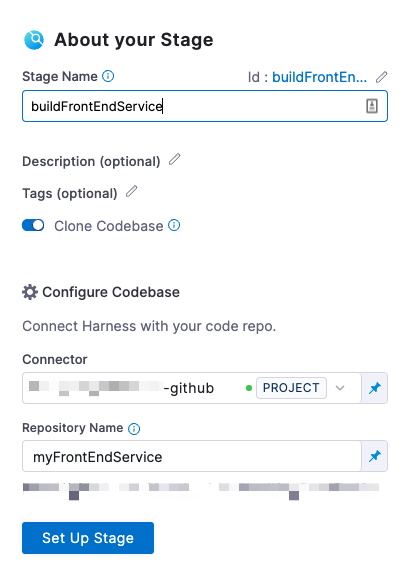Click the buildFrontEn... Id link
This screenshot has height=570, width=412.
click(x=319, y=77)
